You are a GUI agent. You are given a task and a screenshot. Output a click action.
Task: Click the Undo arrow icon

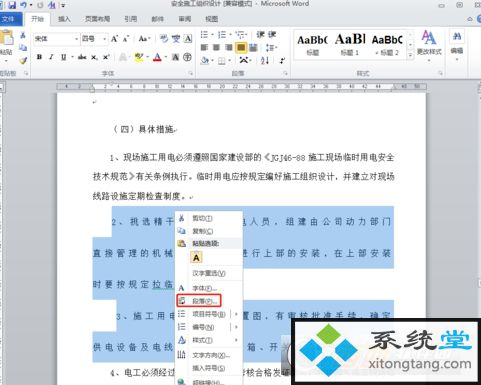(23, 5)
